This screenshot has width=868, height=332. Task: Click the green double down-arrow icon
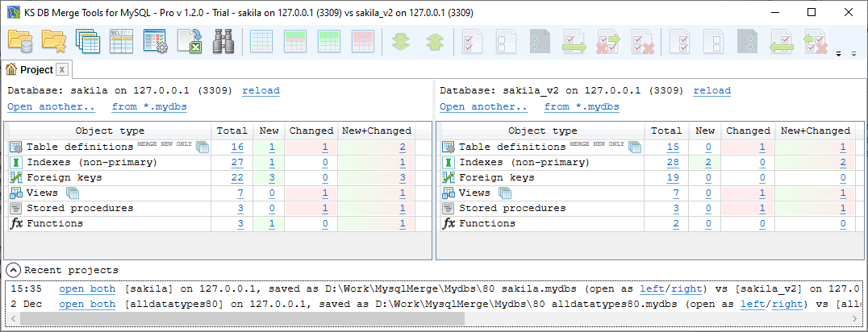coord(401,42)
